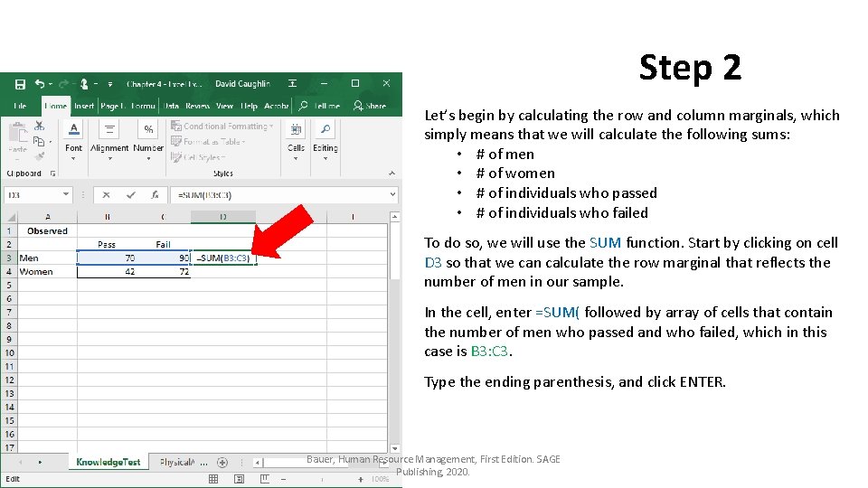Switch to the Formulas tab
The height and width of the screenshot is (488, 868).
(143, 106)
